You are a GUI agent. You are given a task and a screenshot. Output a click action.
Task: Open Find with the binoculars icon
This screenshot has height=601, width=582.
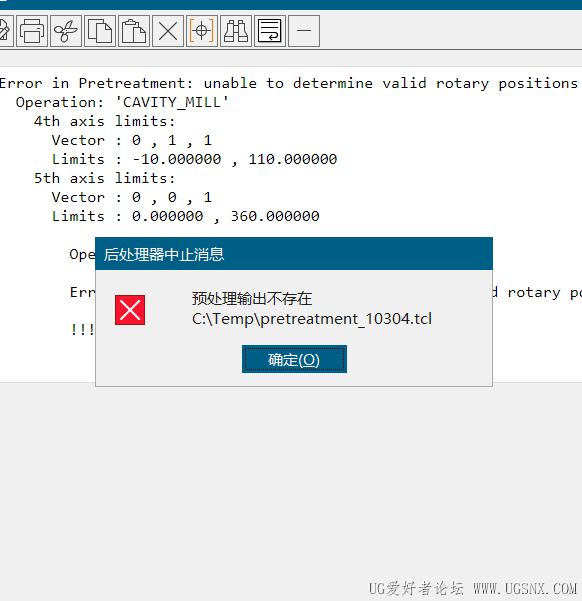click(236, 31)
